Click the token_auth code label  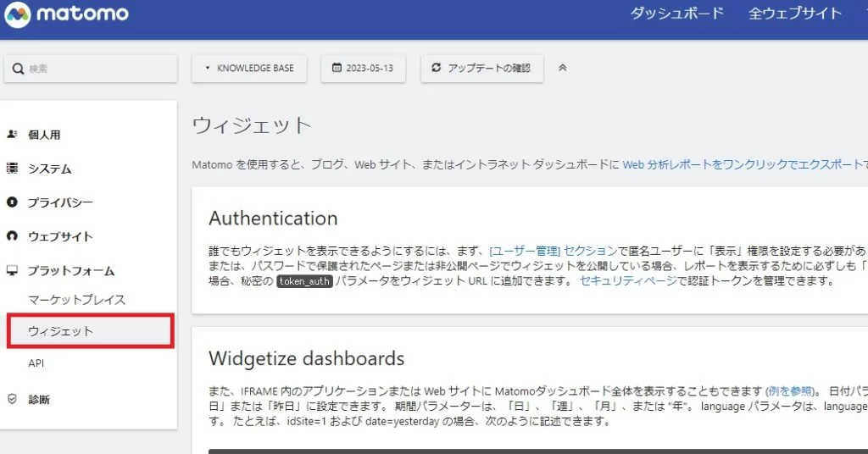[x=304, y=281]
